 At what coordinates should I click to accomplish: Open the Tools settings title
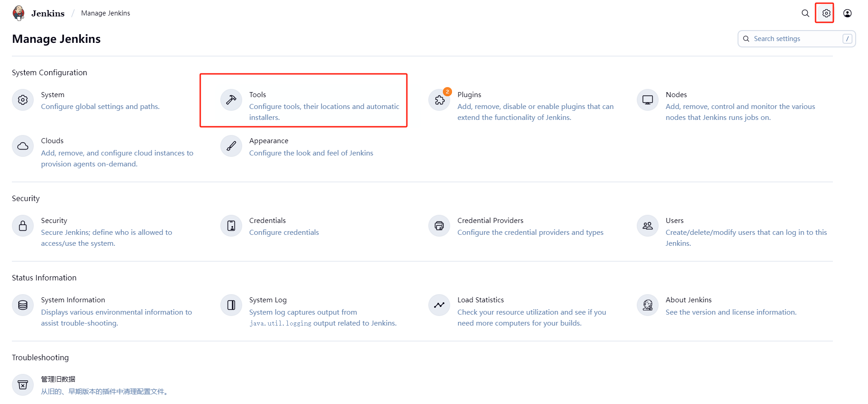(257, 94)
